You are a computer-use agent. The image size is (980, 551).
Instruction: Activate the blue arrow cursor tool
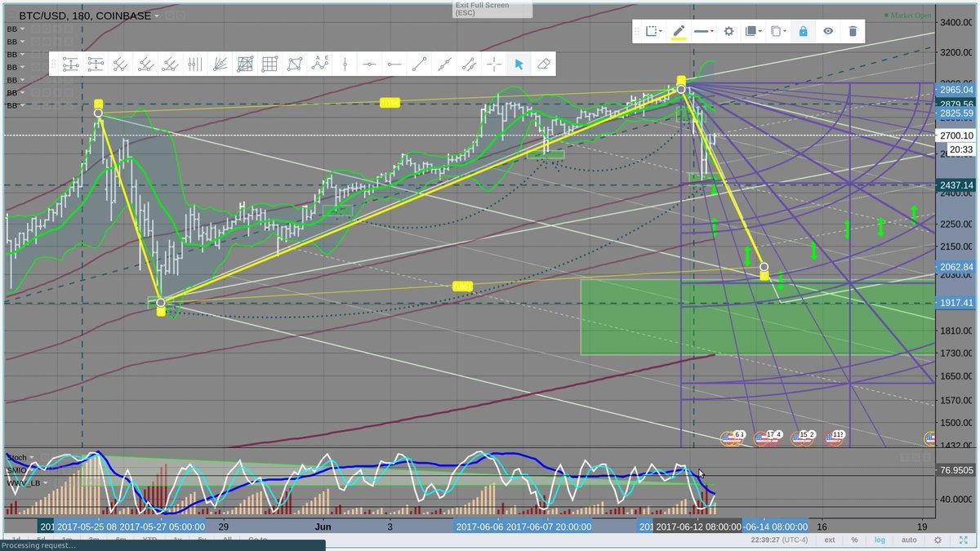pyautogui.click(x=519, y=64)
